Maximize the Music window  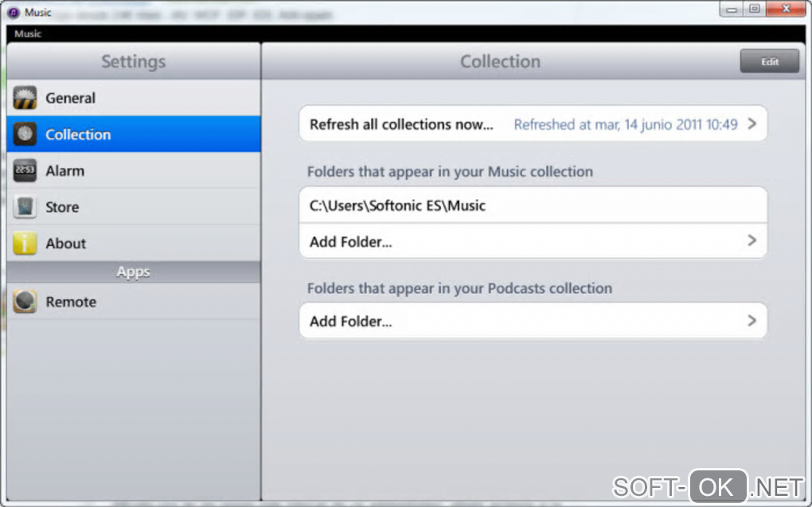(755, 10)
